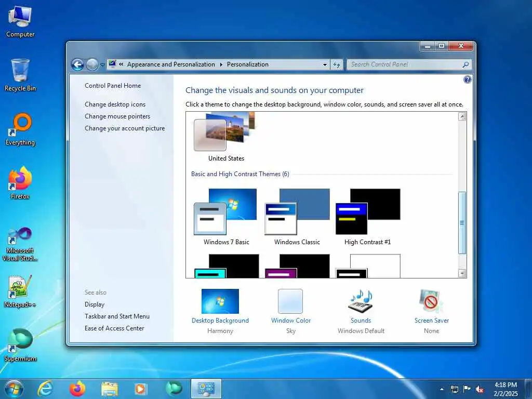Launch Supermium from the taskbar
This screenshot has width=532, height=399.
[174, 389]
